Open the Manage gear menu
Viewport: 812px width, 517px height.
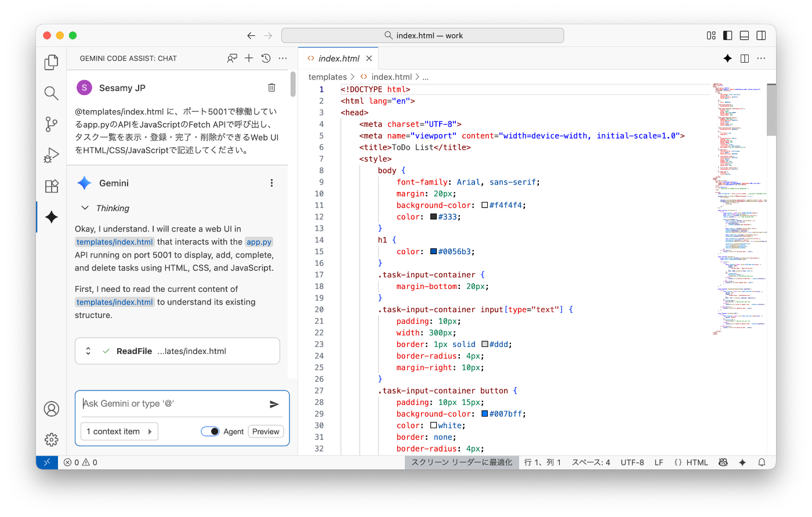tap(51, 439)
